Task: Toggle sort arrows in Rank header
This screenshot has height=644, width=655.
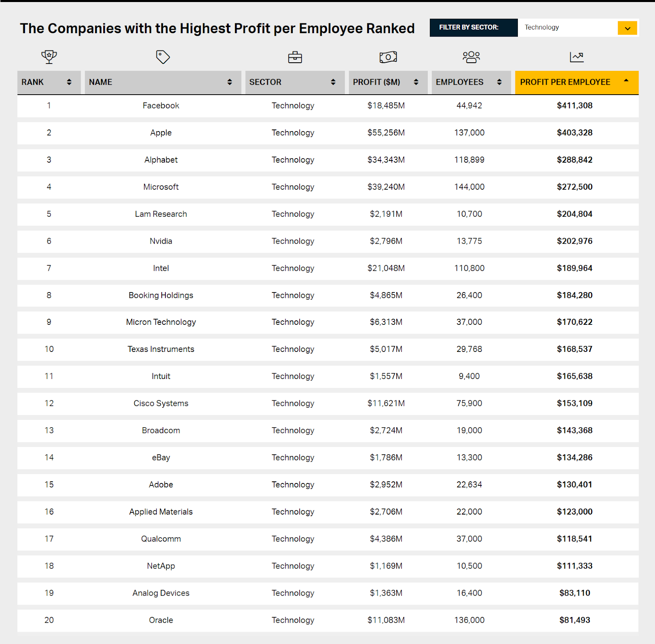Action: pos(69,82)
